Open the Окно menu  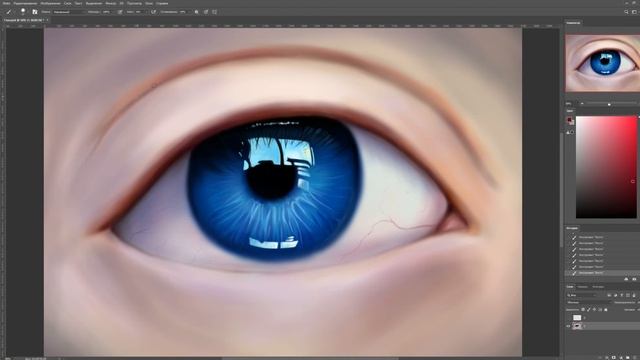tap(149, 3)
